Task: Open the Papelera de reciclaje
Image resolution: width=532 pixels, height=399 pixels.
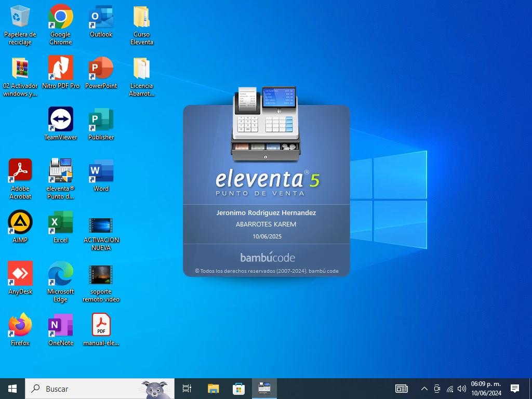Action: point(20,17)
